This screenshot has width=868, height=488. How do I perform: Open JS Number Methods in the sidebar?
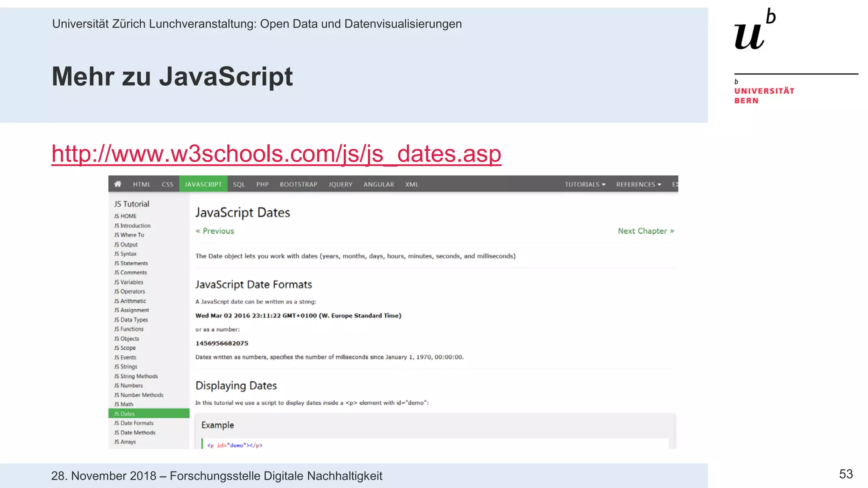click(139, 395)
